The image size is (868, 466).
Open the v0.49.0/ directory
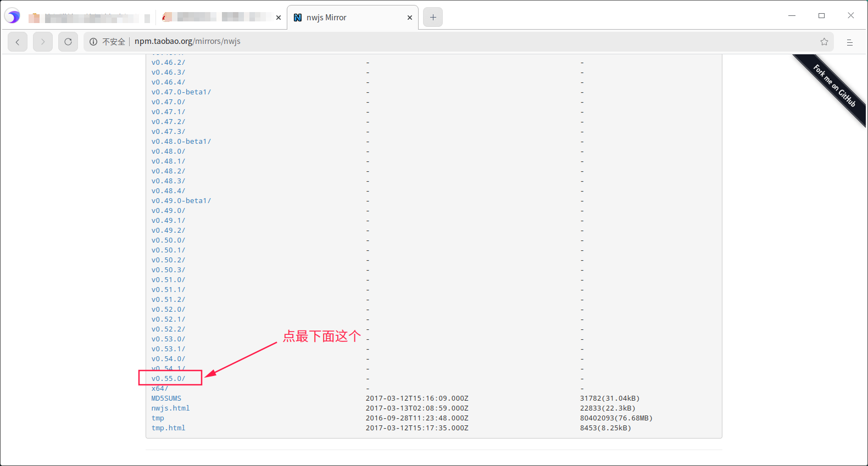pyautogui.click(x=168, y=211)
